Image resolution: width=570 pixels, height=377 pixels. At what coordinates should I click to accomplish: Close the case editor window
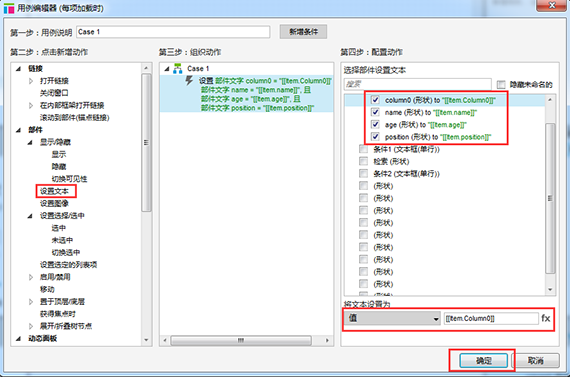tap(551, 5)
